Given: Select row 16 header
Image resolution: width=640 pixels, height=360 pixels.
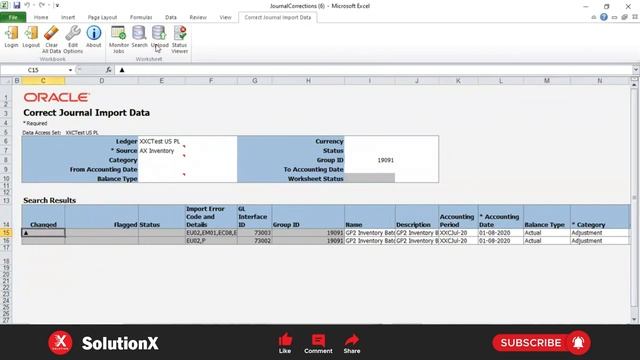Looking at the screenshot, I should coord(6,241).
